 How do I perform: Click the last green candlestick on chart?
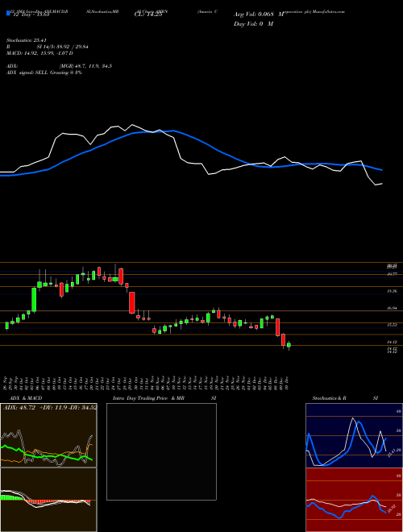point(289,345)
